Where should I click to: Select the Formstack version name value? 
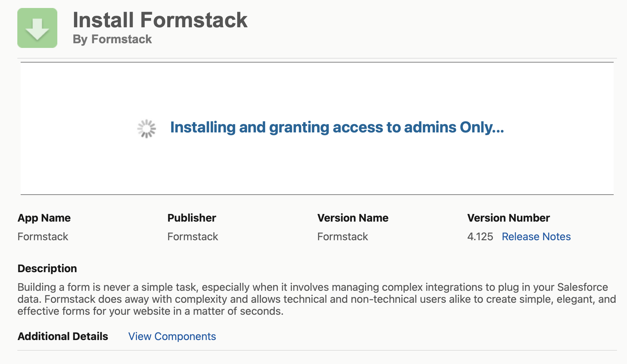342,237
